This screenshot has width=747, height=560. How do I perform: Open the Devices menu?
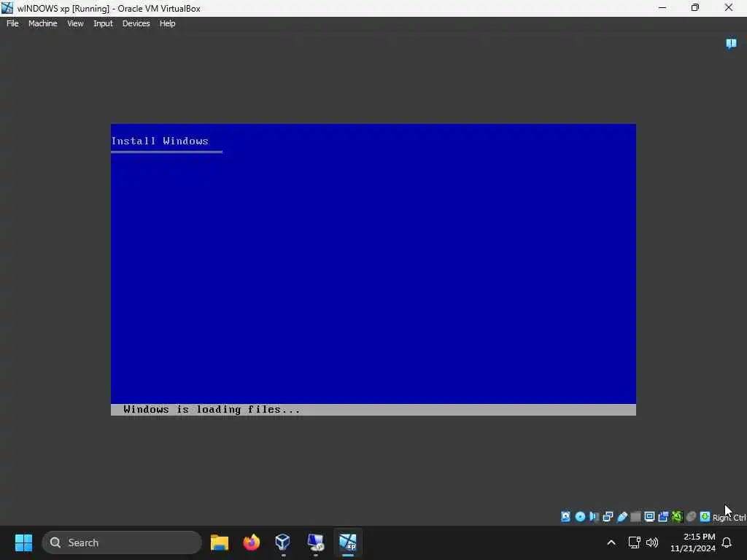click(x=136, y=23)
